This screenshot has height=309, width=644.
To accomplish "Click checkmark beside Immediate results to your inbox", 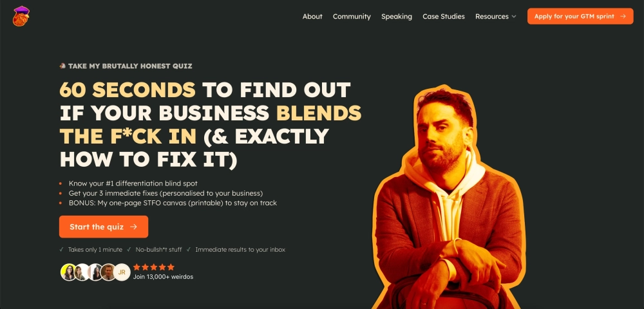I will 189,250.
